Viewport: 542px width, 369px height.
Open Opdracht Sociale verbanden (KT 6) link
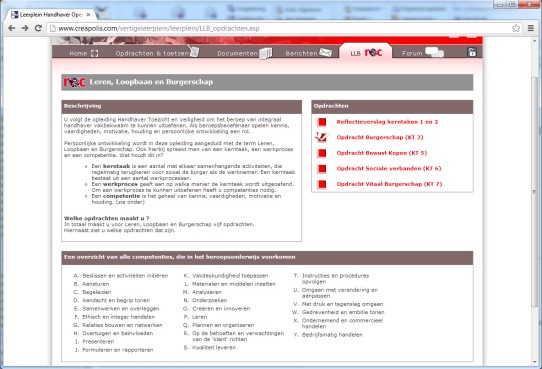click(x=389, y=168)
